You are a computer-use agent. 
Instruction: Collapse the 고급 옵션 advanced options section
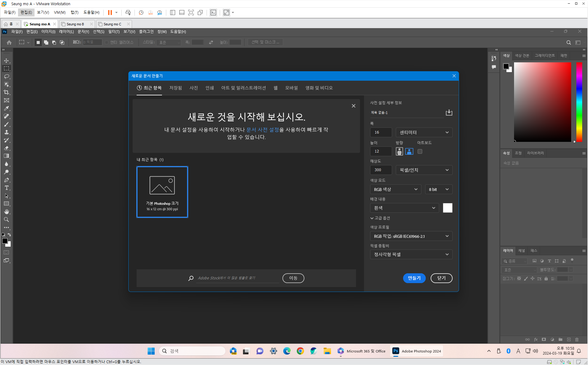click(380, 218)
